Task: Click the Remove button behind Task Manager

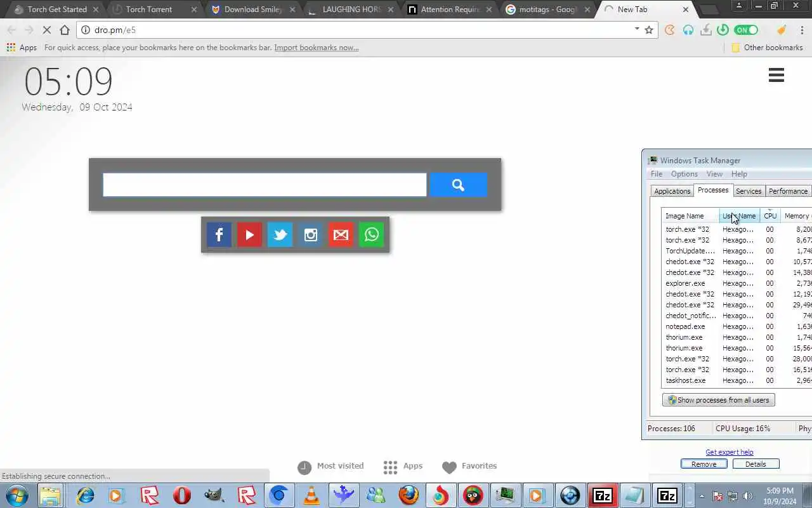Action: tap(704, 464)
